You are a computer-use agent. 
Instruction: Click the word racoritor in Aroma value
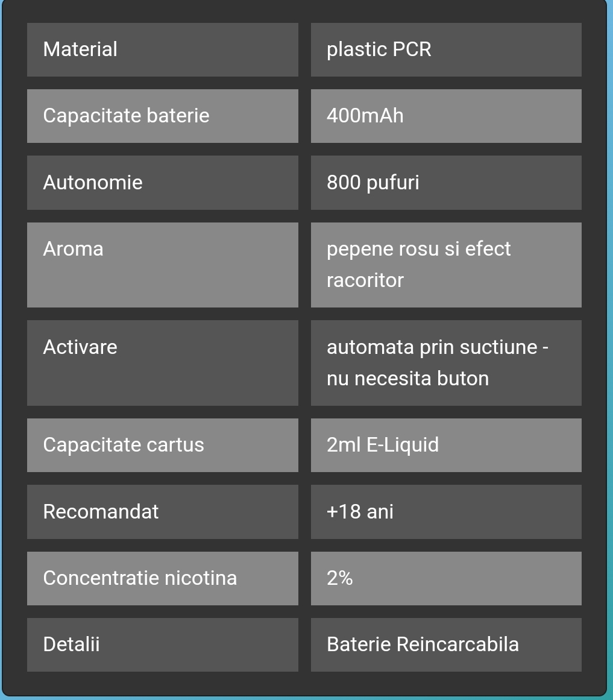pyautogui.click(x=365, y=280)
